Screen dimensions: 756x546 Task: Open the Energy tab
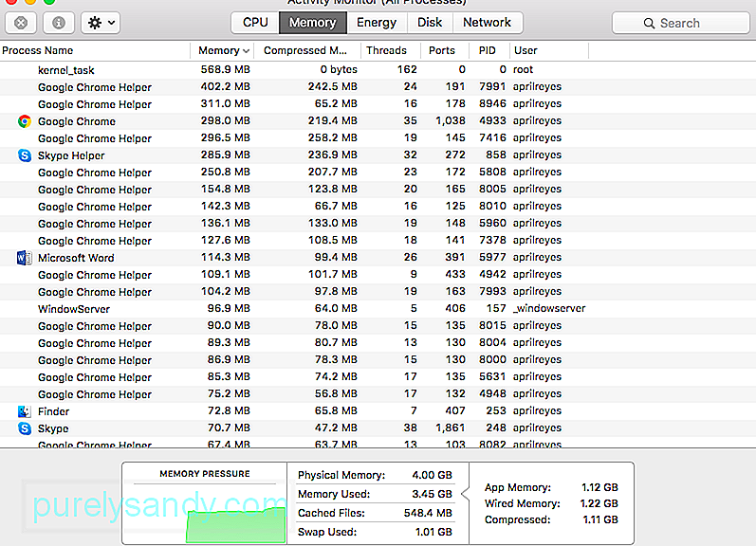(377, 23)
